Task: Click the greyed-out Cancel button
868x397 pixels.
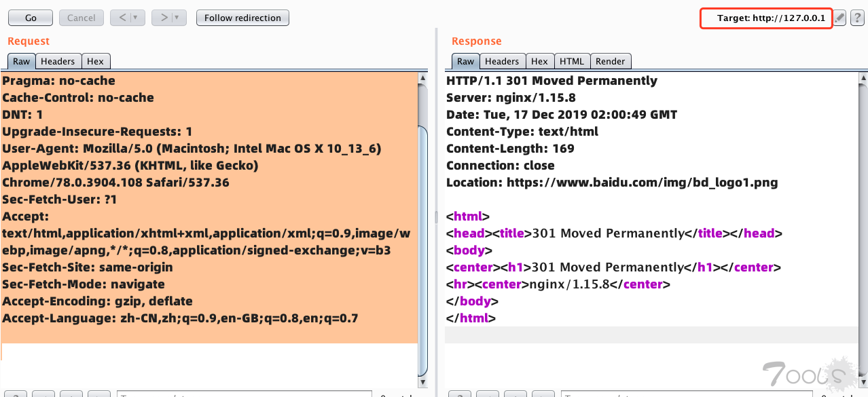Action: [82, 18]
